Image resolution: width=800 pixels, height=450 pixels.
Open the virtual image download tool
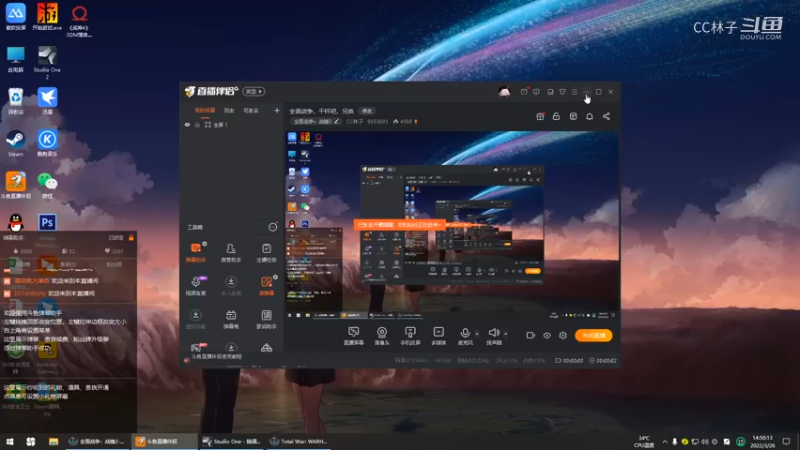click(x=195, y=319)
